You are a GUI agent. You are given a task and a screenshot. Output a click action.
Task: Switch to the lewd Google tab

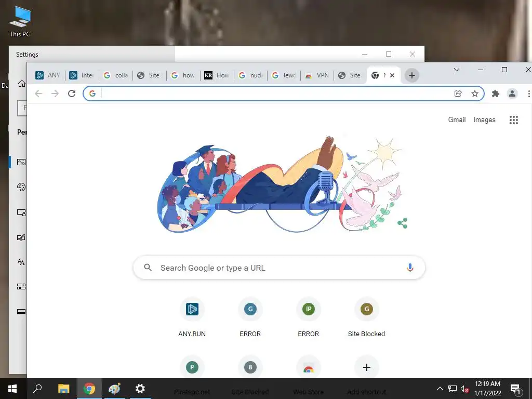[284, 75]
